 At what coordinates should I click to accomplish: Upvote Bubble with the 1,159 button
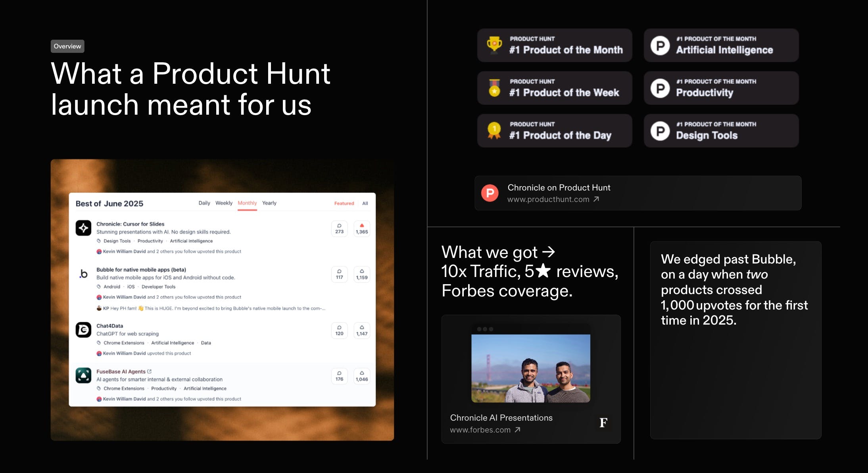click(362, 274)
